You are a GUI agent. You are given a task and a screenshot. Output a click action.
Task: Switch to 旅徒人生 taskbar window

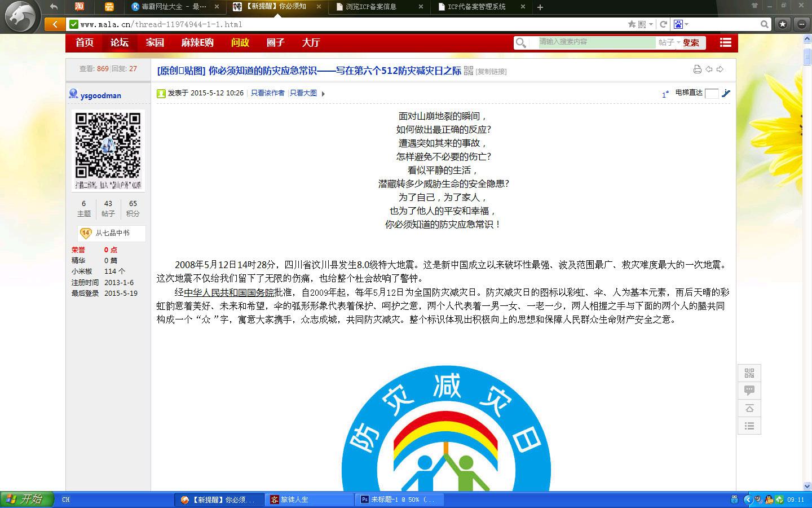(309, 500)
